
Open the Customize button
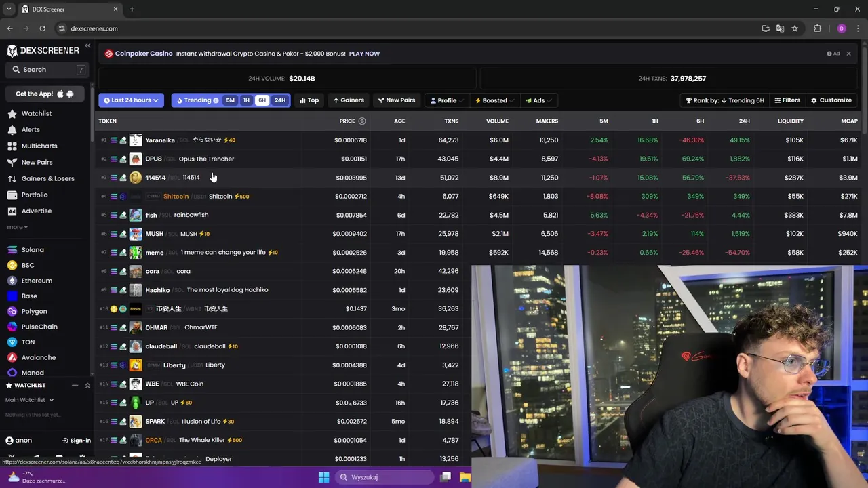point(831,100)
